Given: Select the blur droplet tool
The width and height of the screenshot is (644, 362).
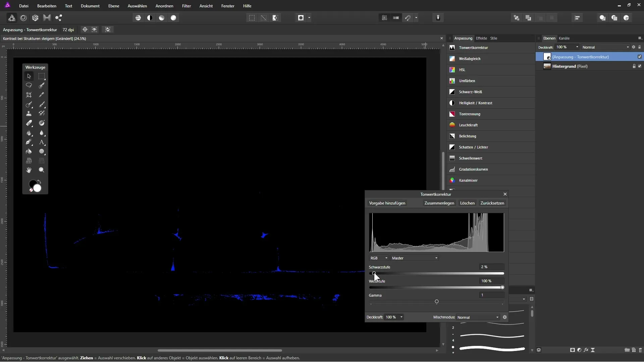Looking at the screenshot, I should click(x=42, y=133).
